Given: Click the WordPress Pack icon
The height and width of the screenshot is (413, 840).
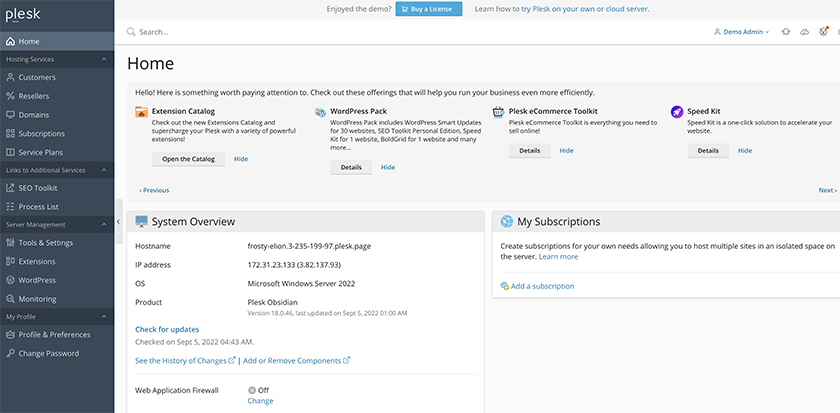Looking at the screenshot, I should [320, 112].
